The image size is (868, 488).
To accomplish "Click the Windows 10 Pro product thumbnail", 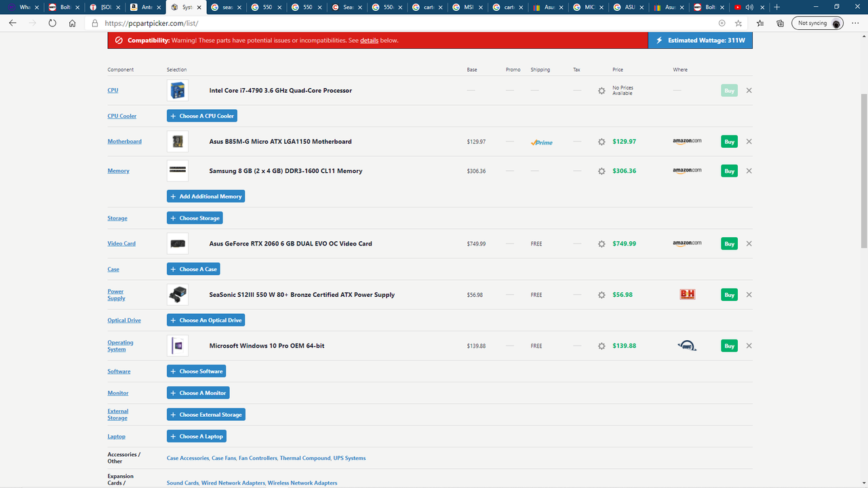I will coord(178,346).
